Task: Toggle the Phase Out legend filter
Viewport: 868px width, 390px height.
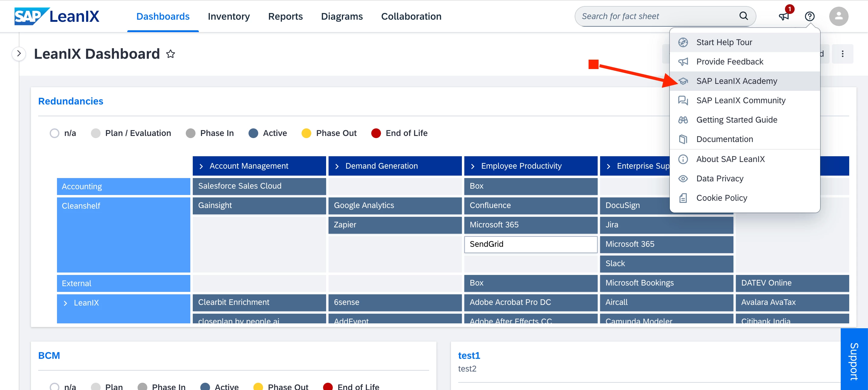Action: [306, 133]
